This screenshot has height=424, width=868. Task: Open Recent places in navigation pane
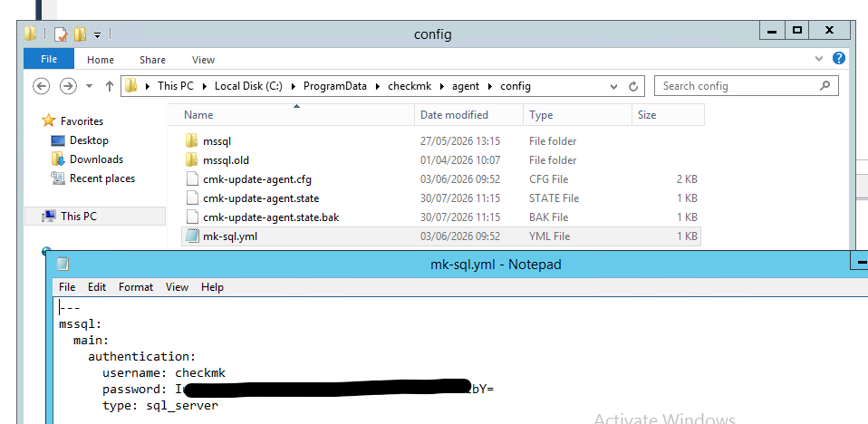pos(101,178)
